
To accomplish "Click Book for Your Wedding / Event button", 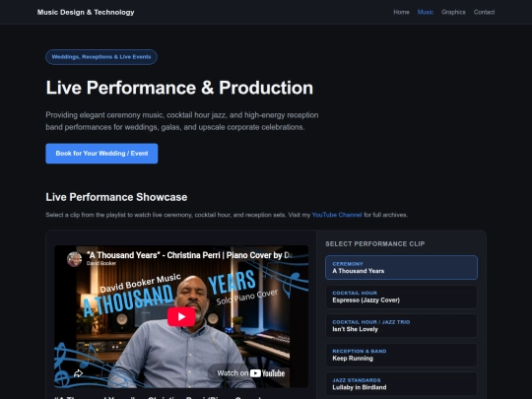I will (101, 154).
